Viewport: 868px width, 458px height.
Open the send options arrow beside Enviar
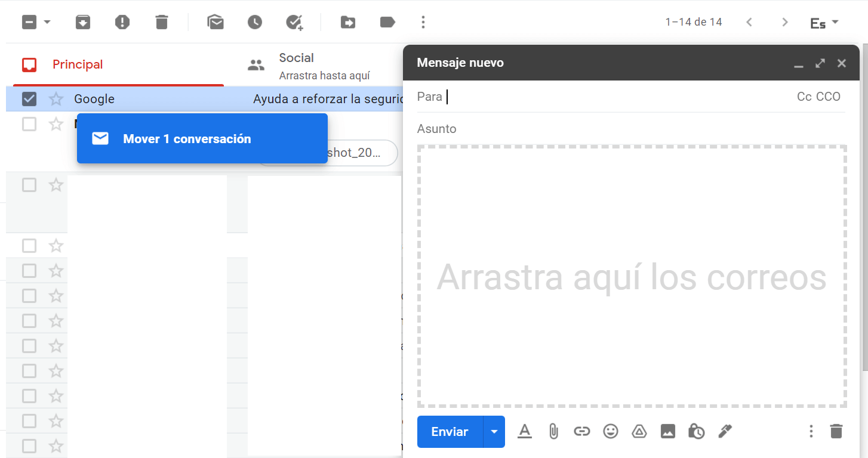(x=494, y=432)
